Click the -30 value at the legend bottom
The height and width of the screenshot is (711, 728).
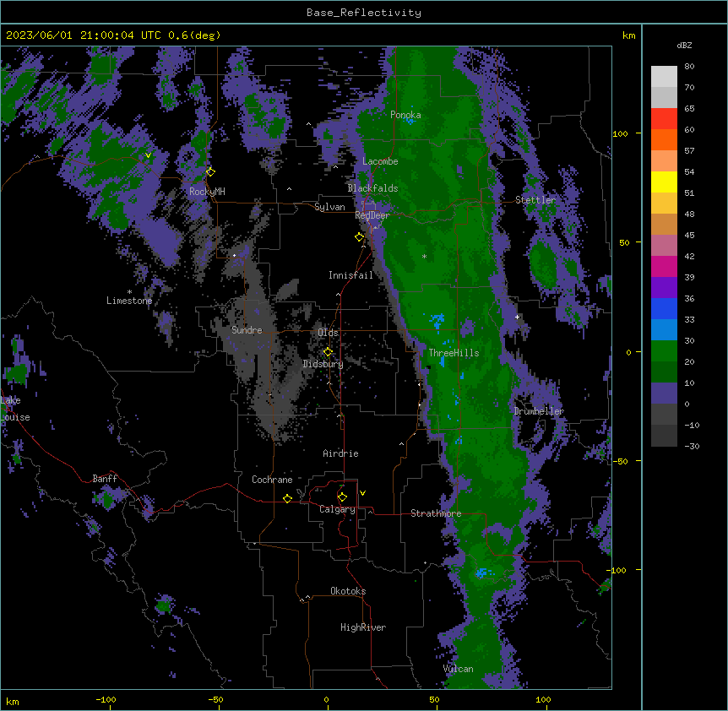click(x=692, y=447)
